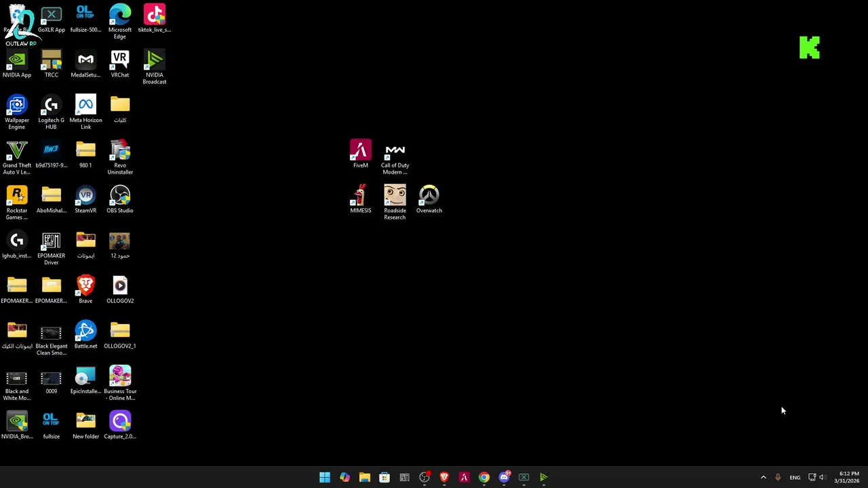868x488 pixels.
Task: Show hidden system tray icons
Action: coord(763,477)
